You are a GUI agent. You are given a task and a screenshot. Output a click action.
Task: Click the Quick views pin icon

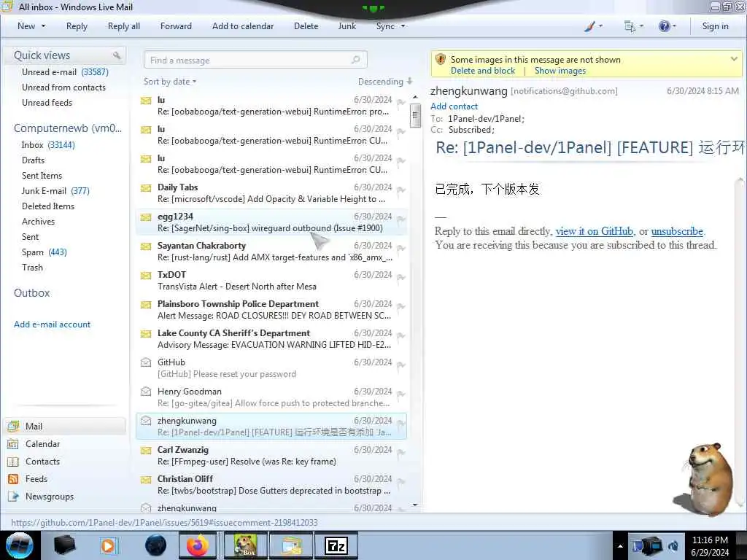[117, 55]
